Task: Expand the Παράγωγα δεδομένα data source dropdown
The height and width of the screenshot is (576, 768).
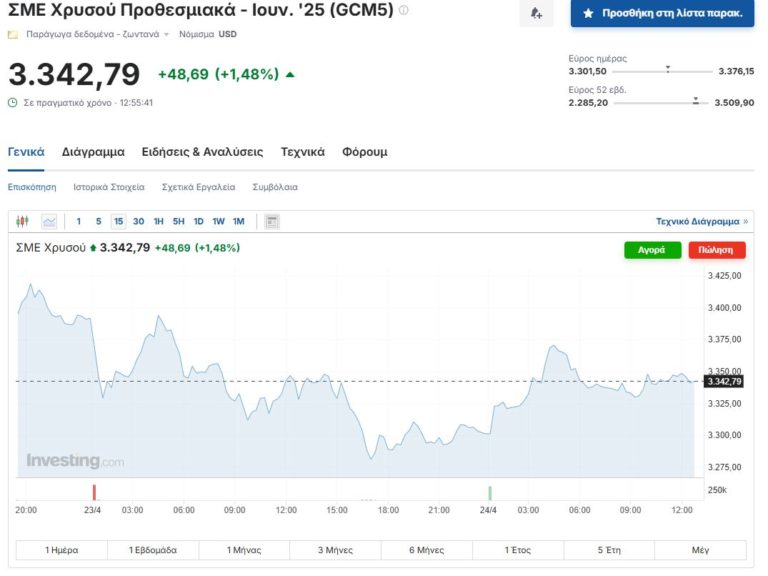Action: [x=166, y=34]
